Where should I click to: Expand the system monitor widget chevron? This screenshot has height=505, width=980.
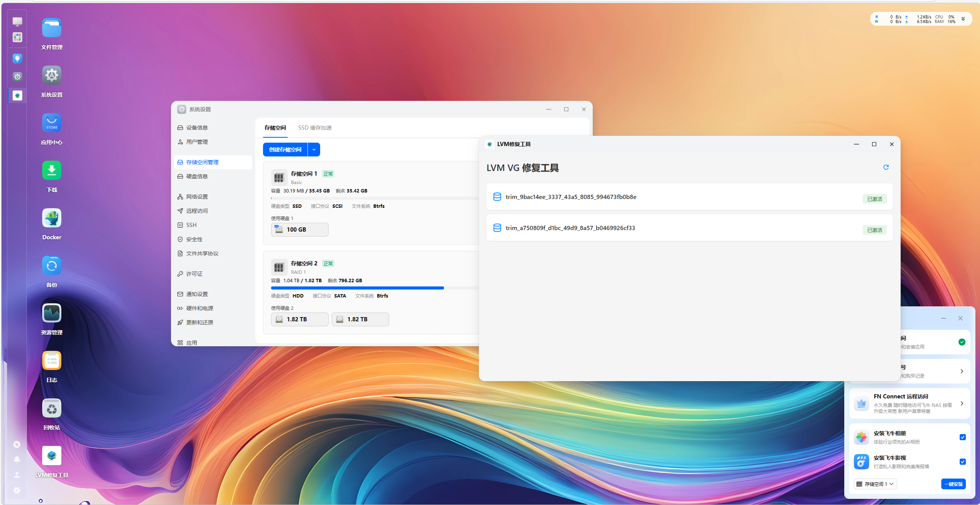[963, 19]
